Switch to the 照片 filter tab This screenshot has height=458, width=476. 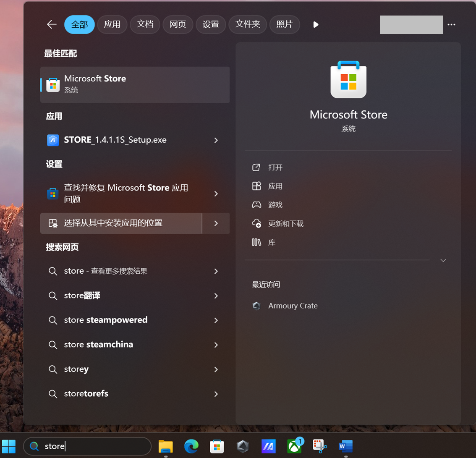click(285, 24)
